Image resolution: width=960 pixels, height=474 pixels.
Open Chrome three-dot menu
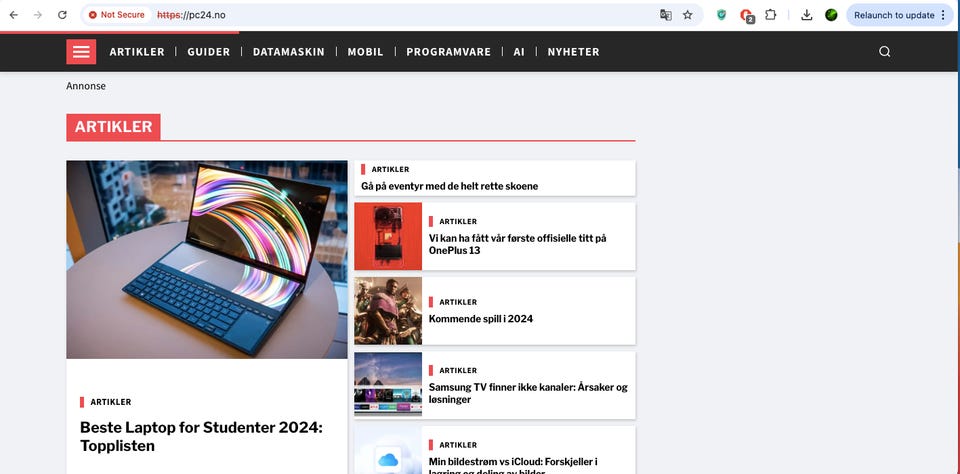943,15
